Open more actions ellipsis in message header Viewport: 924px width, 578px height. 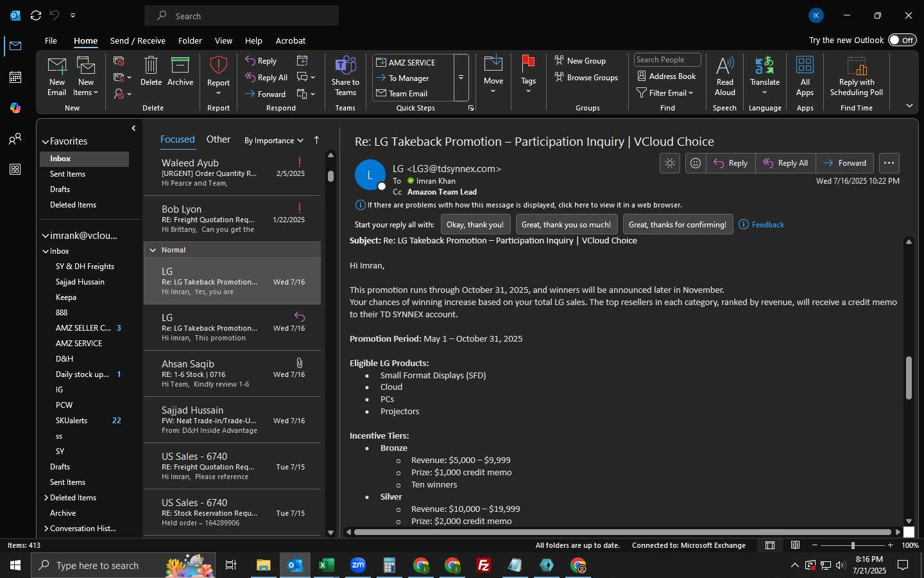(889, 163)
